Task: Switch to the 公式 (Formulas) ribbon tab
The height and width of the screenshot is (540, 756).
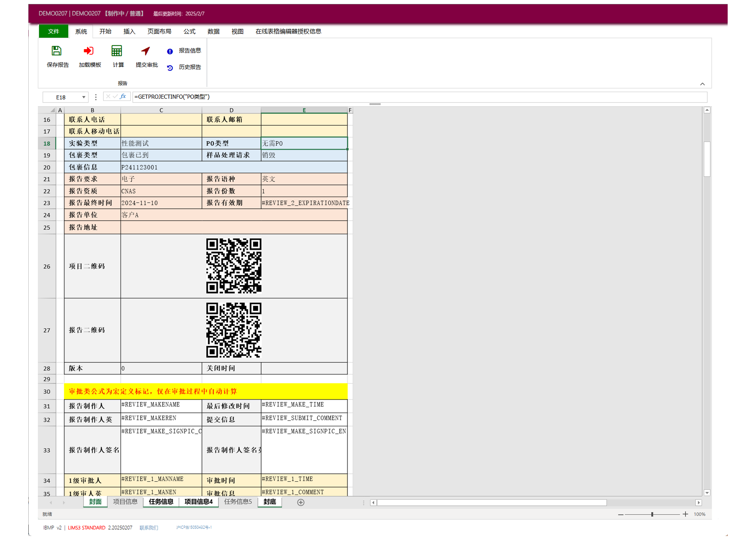Action: [x=189, y=31]
